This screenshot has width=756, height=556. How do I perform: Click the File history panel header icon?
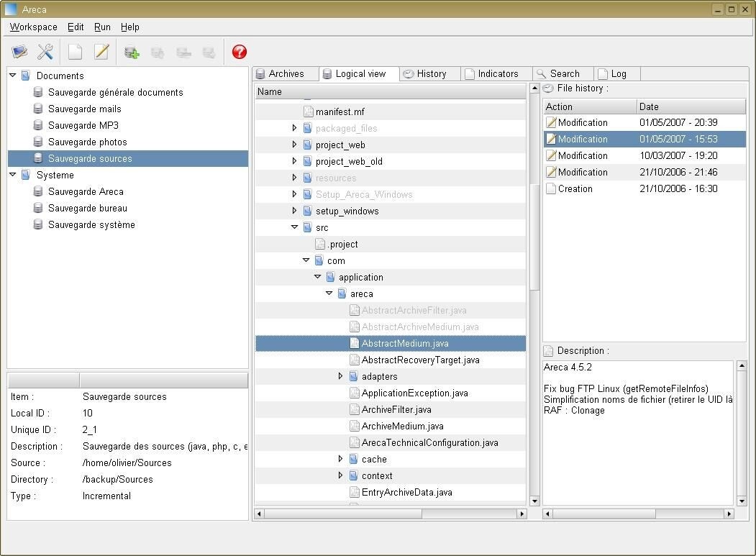547,88
